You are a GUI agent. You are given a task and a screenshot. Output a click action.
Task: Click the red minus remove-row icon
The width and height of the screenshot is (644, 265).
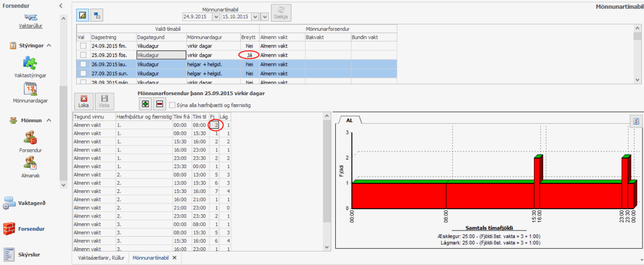pyautogui.click(x=160, y=104)
